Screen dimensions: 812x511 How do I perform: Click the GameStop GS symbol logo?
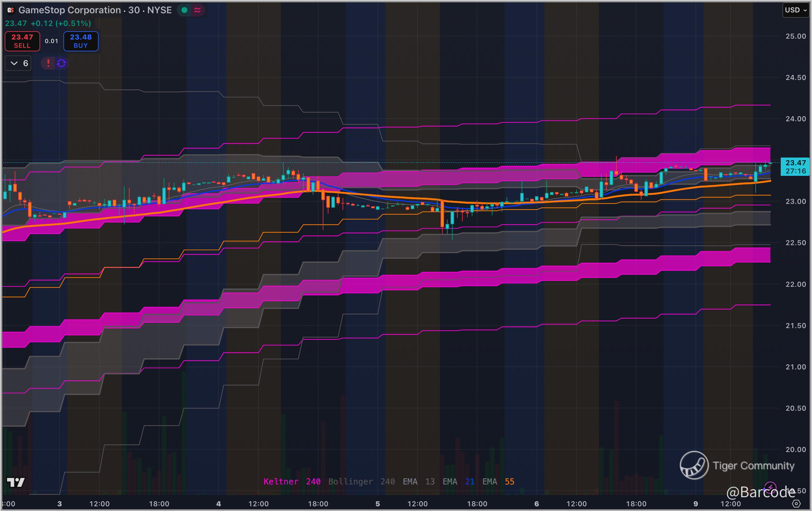tap(11, 10)
